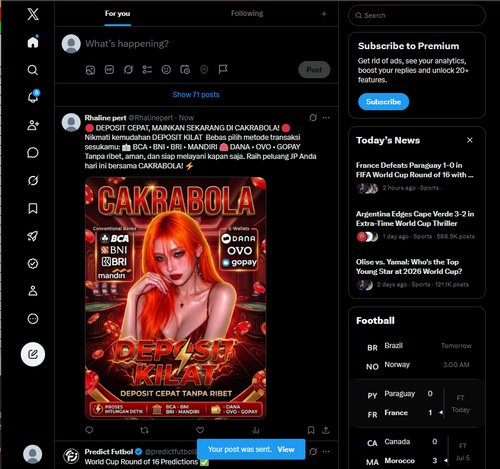500x469 pixels.
Task: Open Chat messages icon in sidebar
Action: pos(33,153)
